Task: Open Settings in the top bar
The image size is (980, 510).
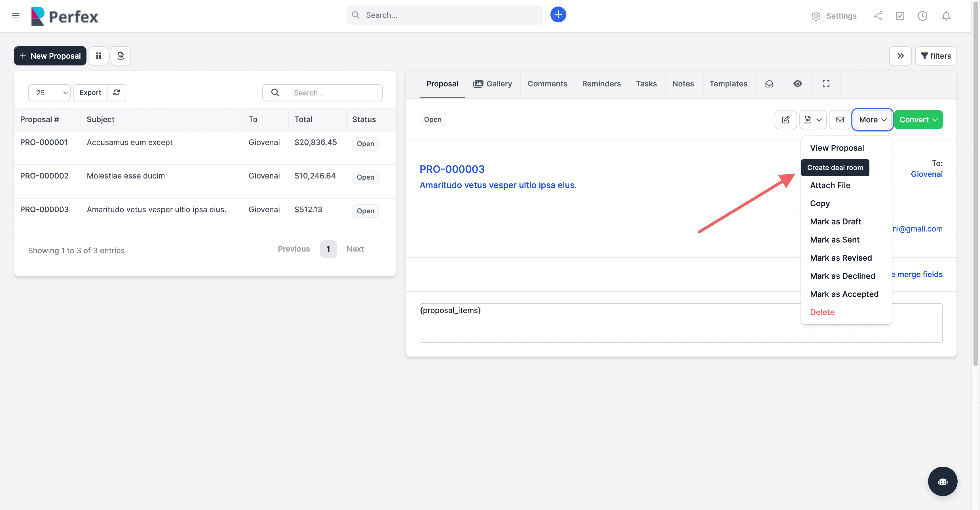Action: pyautogui.click(x=833, y=16)
